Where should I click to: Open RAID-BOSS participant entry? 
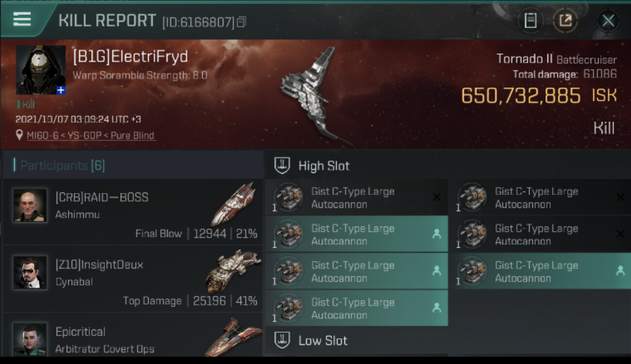pyautogui.click(x=133, y=212)
